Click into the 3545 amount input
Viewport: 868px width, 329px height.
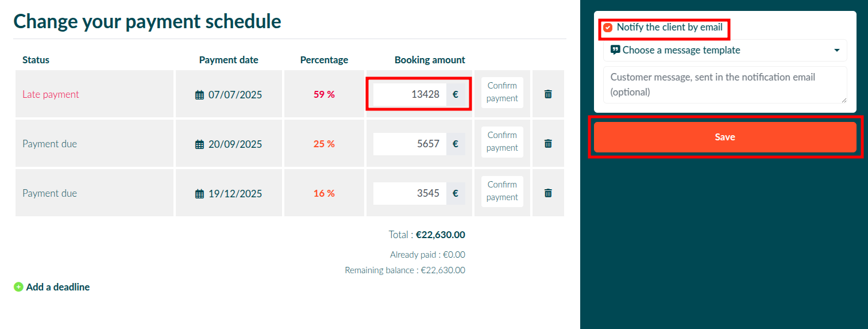(x=410, y=194)
